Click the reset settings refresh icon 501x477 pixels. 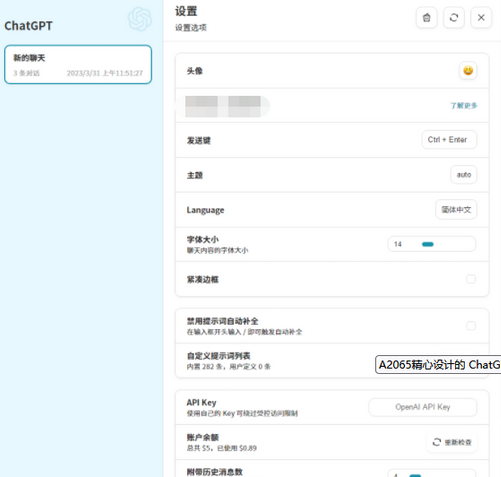pos(454,17)
